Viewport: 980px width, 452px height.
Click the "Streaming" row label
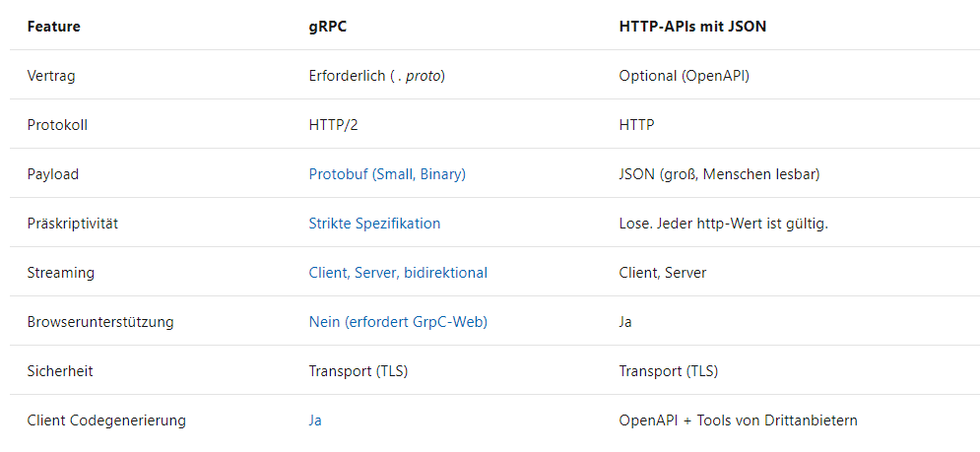click(x=59, y=273)
